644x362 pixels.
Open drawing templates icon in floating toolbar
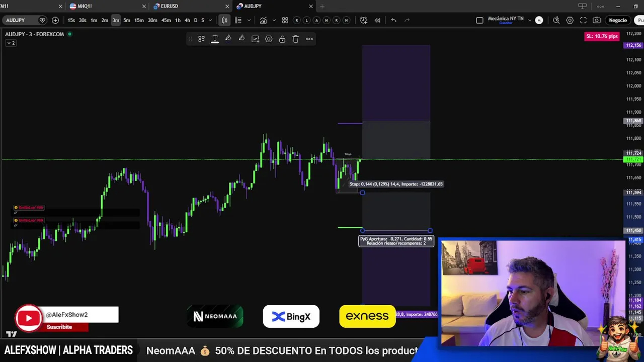pyautogui.click(x=201, y=39)
